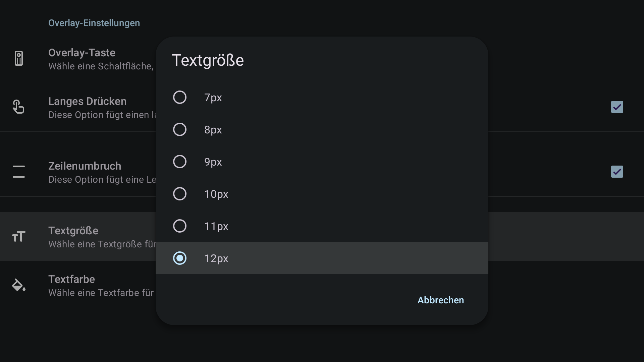Click the Textgröße dialog title
The width and height of the screenshot is (644, 362).
[208, 61]
